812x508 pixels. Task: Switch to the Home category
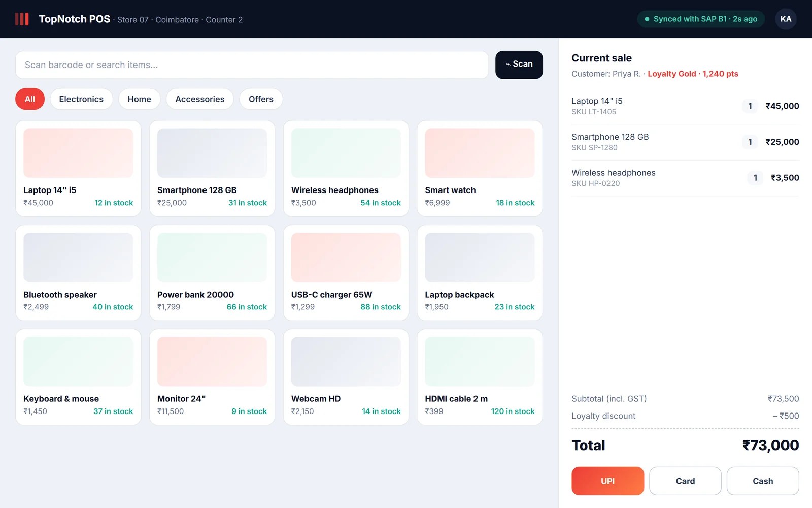(140, 99)
